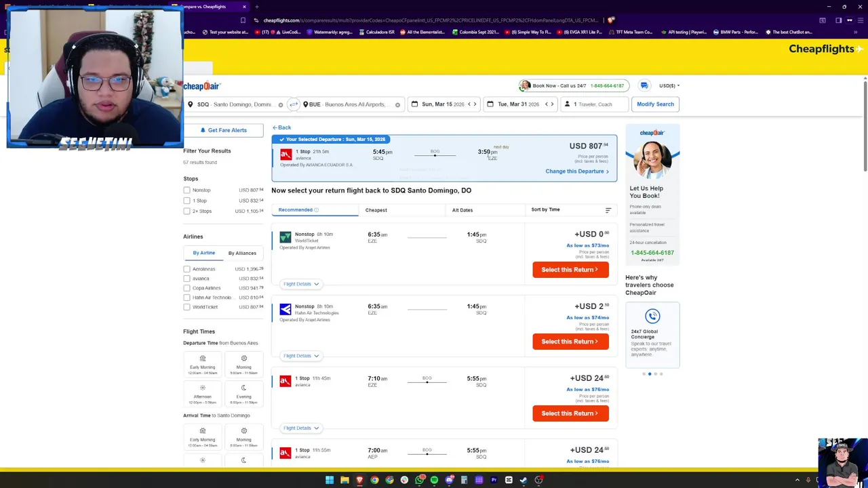Click the browser address bar URL
Screen dimensions: 868x488
point(431,20)
